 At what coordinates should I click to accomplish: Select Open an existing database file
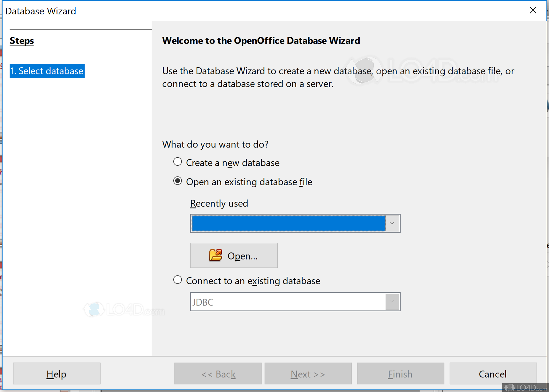coord(177,181)
